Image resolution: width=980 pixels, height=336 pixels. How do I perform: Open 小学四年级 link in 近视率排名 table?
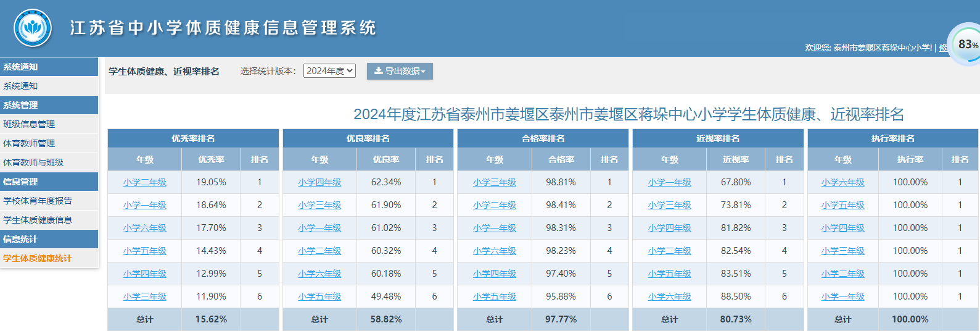point(670,228)
